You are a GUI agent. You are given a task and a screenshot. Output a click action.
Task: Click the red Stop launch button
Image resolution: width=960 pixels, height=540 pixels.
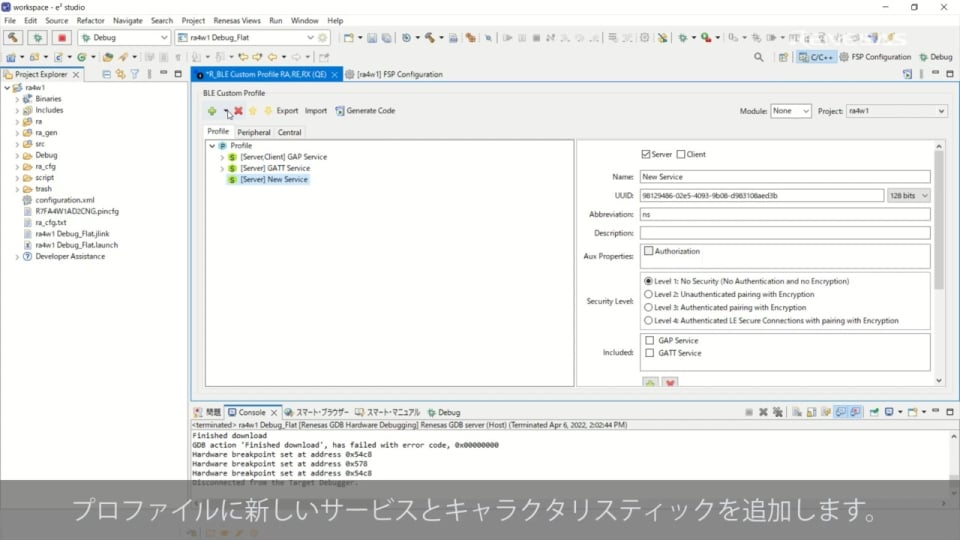coord(62,37)
